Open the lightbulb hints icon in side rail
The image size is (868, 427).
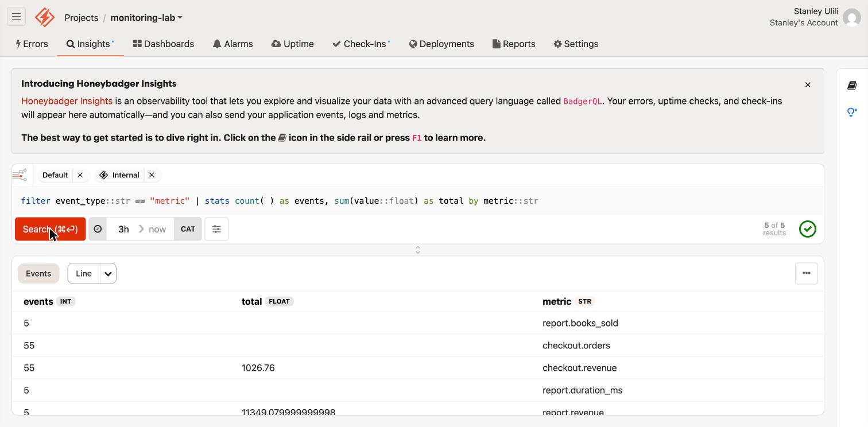pyautogui.click(x=852, y=112)
